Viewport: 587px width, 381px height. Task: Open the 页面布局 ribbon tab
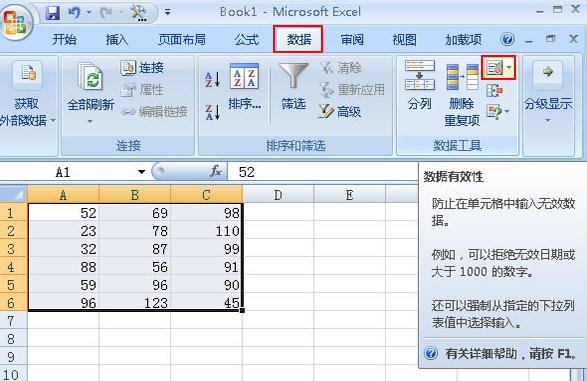click(182, 39)
